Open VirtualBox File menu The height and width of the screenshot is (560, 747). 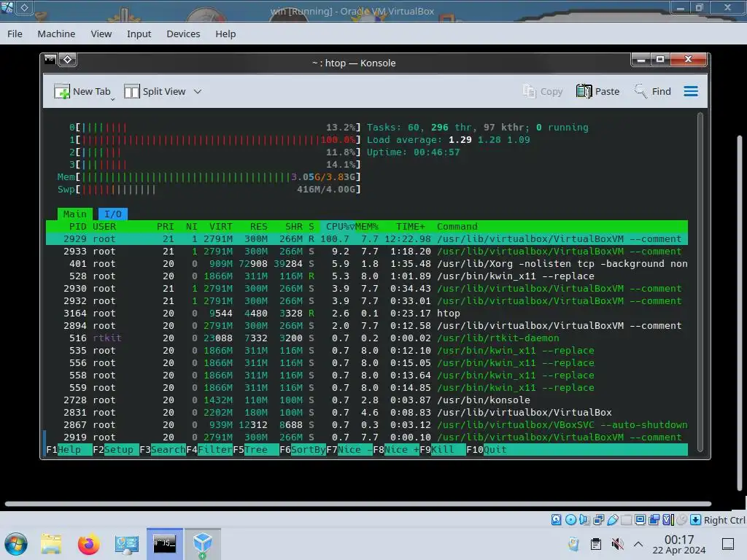(15, 34)
